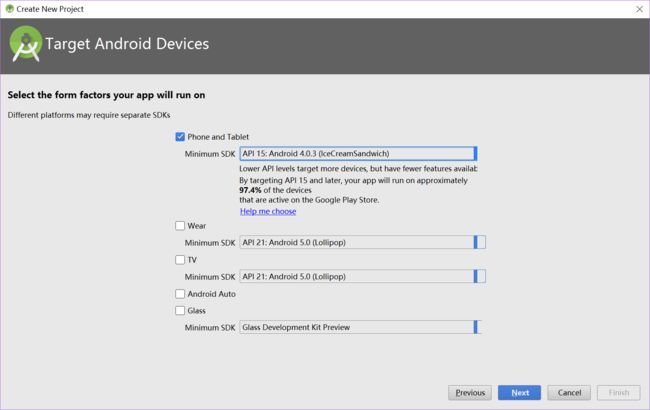Click the Minimum SDK label under Wear
Viewport: 650px width, 410px height.
point(210,243)
